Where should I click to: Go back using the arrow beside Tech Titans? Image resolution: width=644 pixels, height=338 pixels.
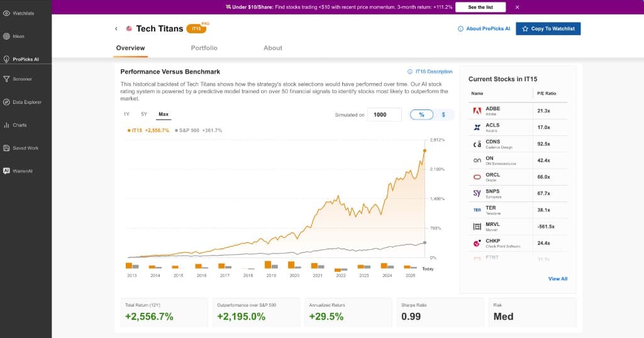tap(116, 28)
